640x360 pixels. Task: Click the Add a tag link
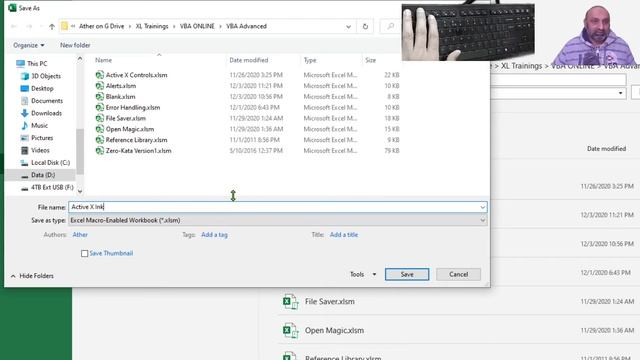tap(214, 235)
